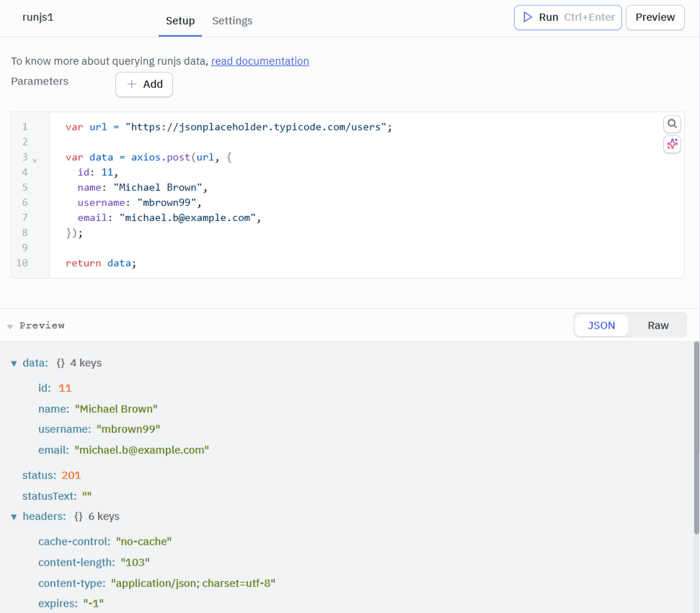
Task: Rename the runjs1 query
Action: 37,17
